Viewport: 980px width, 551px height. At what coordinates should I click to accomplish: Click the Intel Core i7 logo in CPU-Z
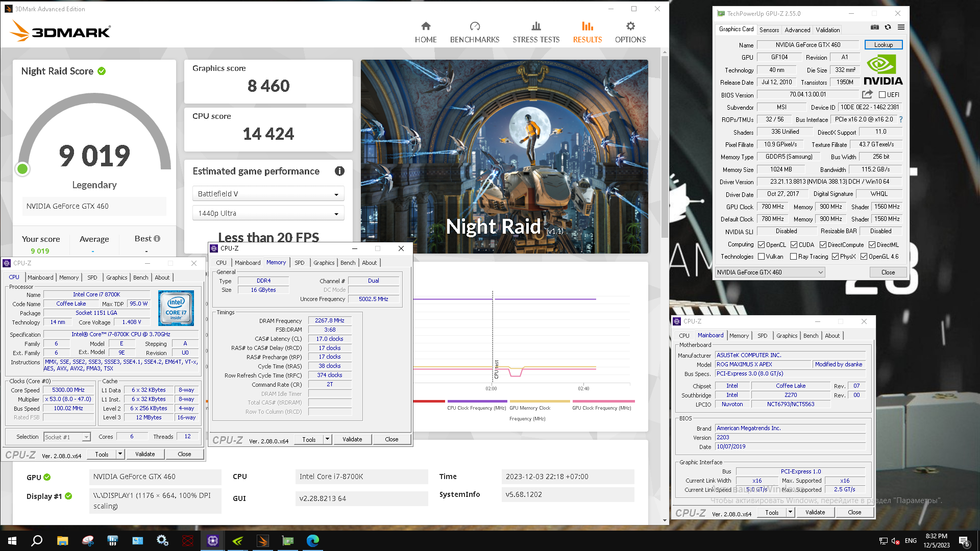pyautogui.click(x=176, y=308)
